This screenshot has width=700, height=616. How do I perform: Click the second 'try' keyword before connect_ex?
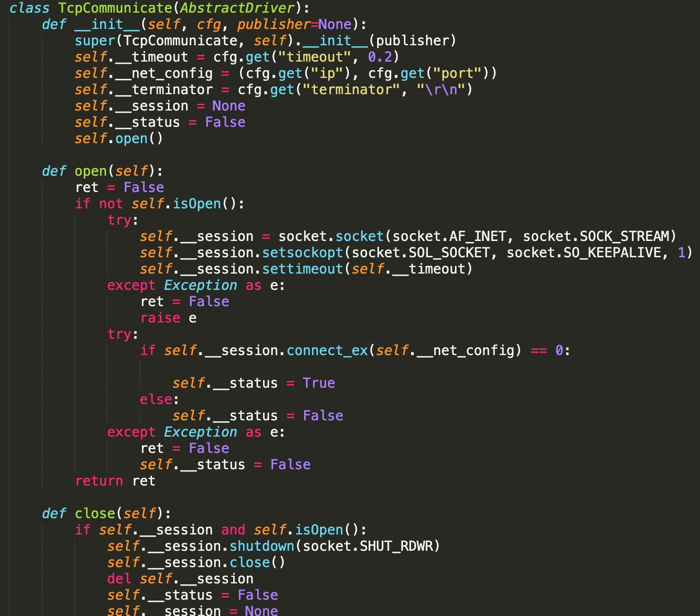(x=119, y=334)
